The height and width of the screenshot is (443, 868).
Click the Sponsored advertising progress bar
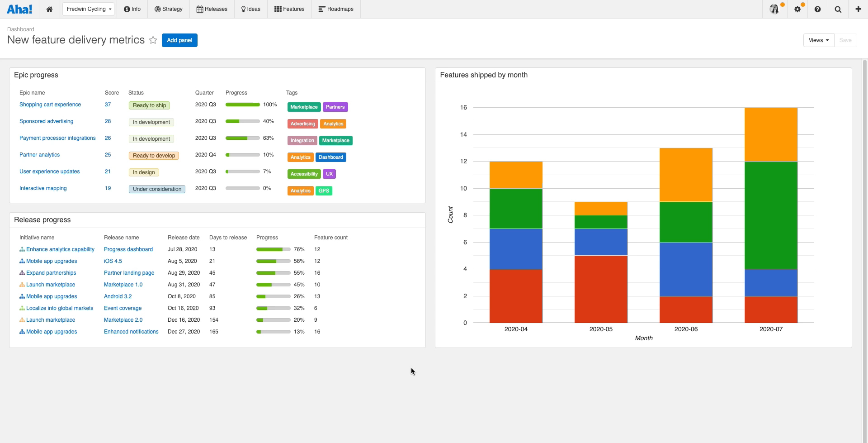pos(242,121)
